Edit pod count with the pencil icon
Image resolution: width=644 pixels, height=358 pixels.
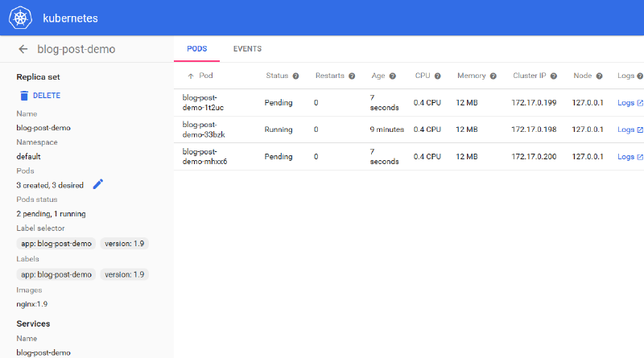[97, 184]
